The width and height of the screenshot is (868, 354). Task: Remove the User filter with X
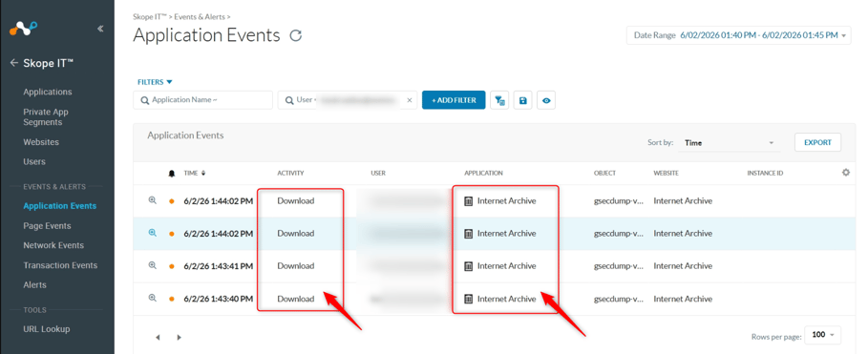coord(410,100)
